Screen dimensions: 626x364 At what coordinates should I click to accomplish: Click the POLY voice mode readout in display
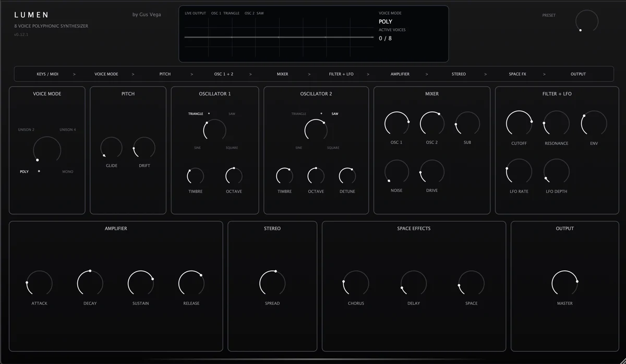click(386, 21)
